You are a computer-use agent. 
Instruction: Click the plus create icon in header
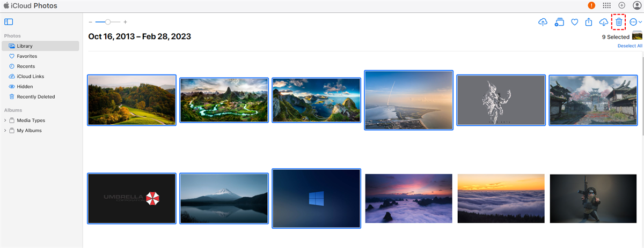621,5
